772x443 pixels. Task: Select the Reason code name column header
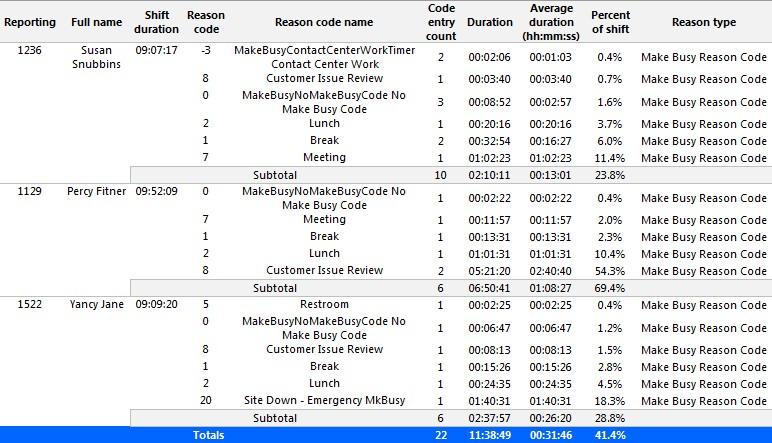324,22
